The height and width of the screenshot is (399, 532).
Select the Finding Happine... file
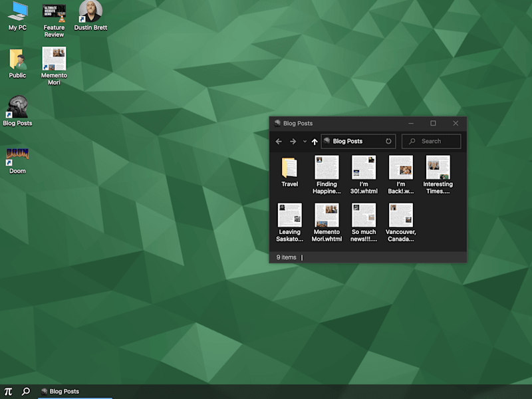tap(327, 175)
